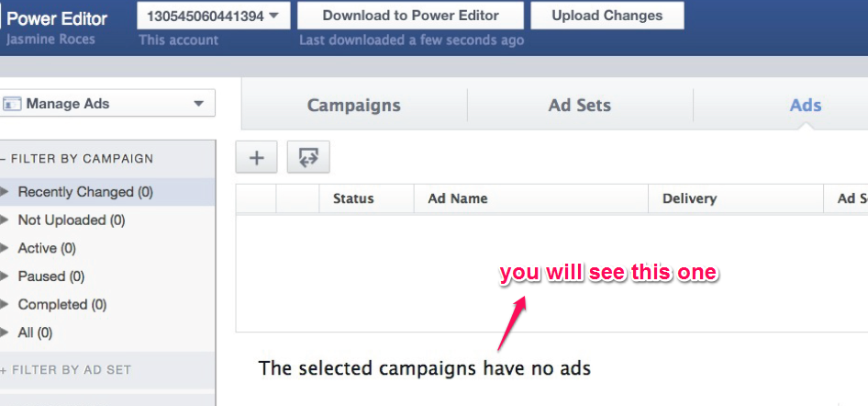Sort by the Delivery column header
The width and height of the screenshot is (868, 406).
coord(687,198)
